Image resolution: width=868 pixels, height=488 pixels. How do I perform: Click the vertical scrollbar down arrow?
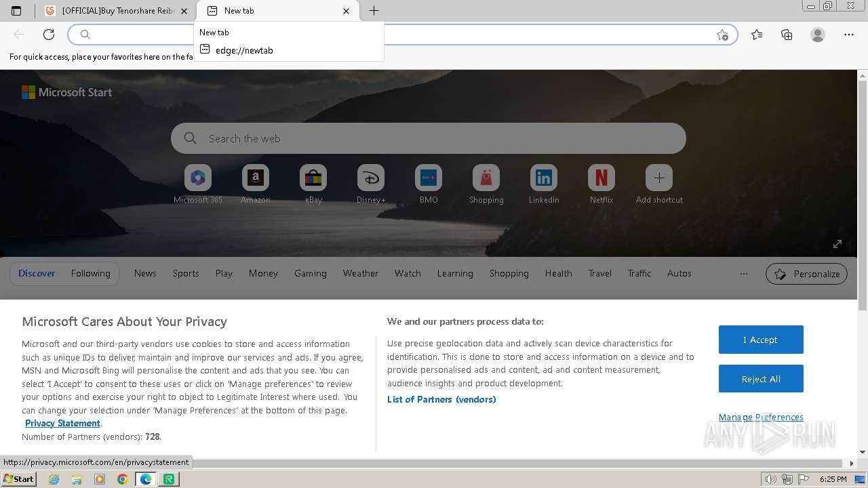point(863,452)
